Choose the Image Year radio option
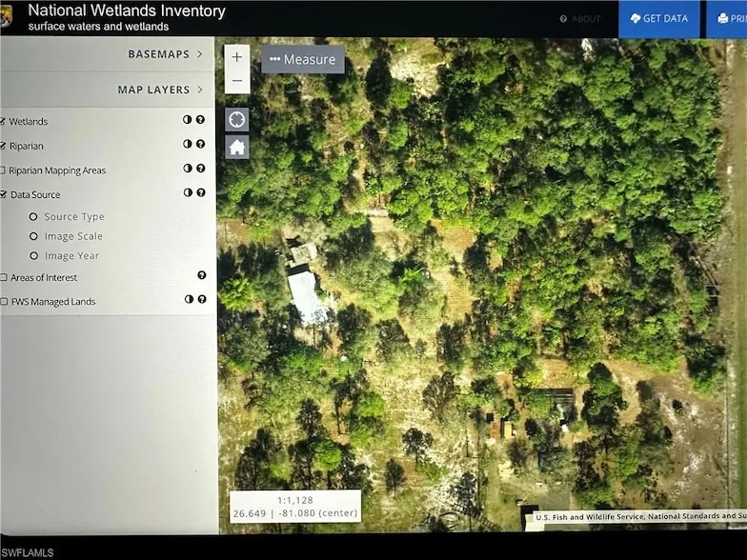 click(x=33, y=256)
